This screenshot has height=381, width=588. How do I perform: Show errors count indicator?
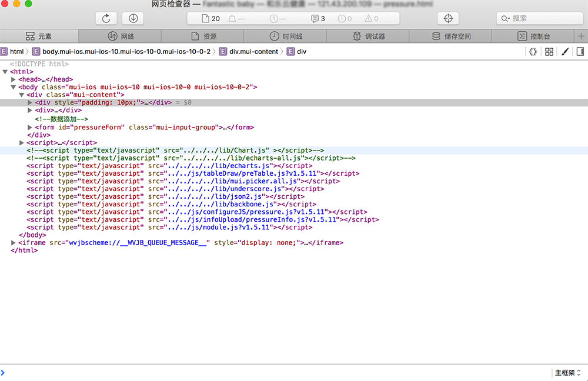tap(345, 19)
